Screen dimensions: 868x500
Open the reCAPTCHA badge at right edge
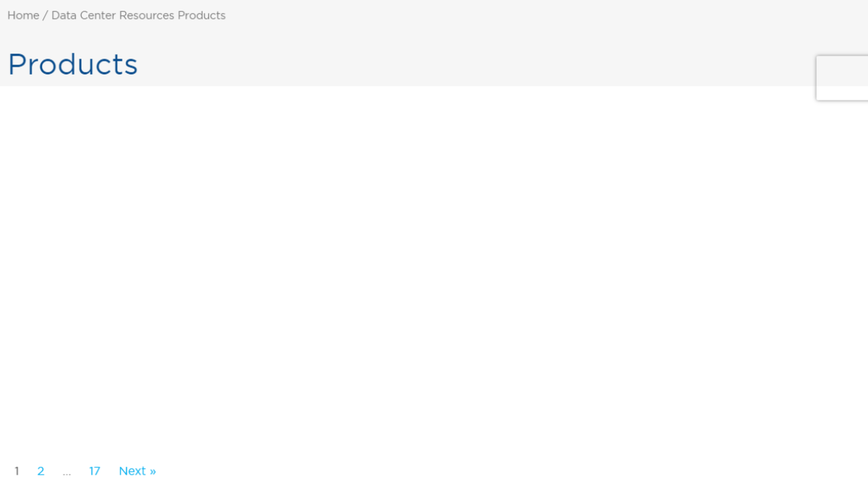842,78
